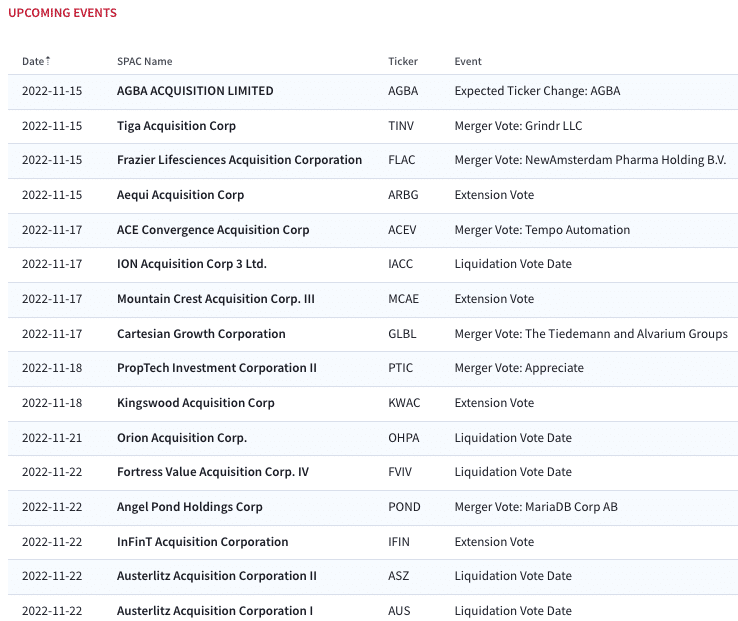The width and height of the screenshot is (738, 621).
Task: Open Mountain Crest Acquisition Corp. III
Action: (x=216, y=299)
